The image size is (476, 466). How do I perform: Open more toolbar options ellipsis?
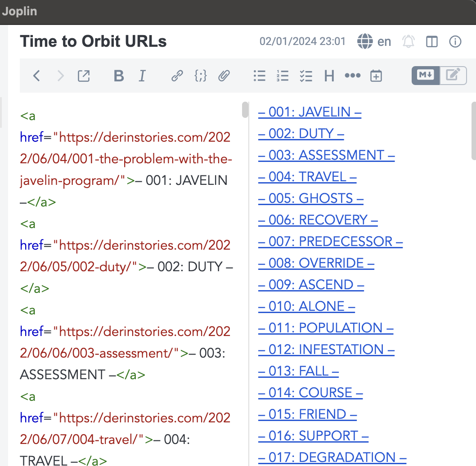[353, 75]
